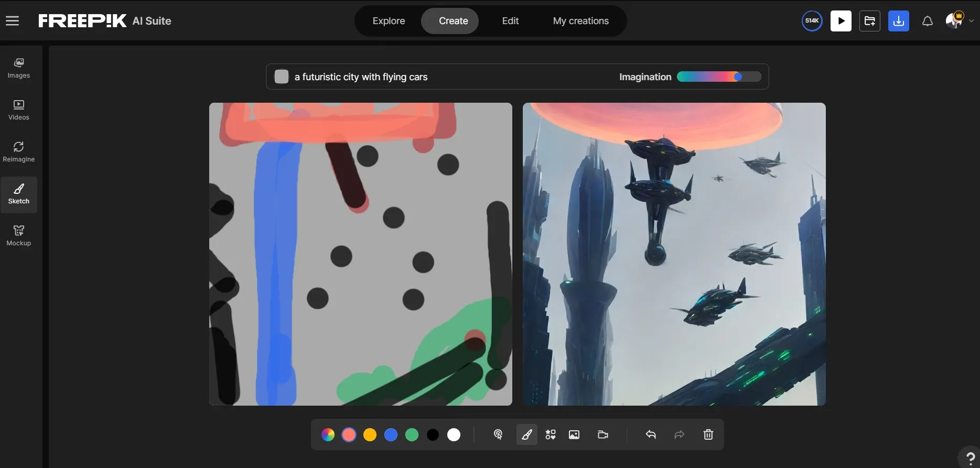Toggle the square box beside the prompt
The height and width of the screenshot is (468, 980).
click(x=282, y=77)
